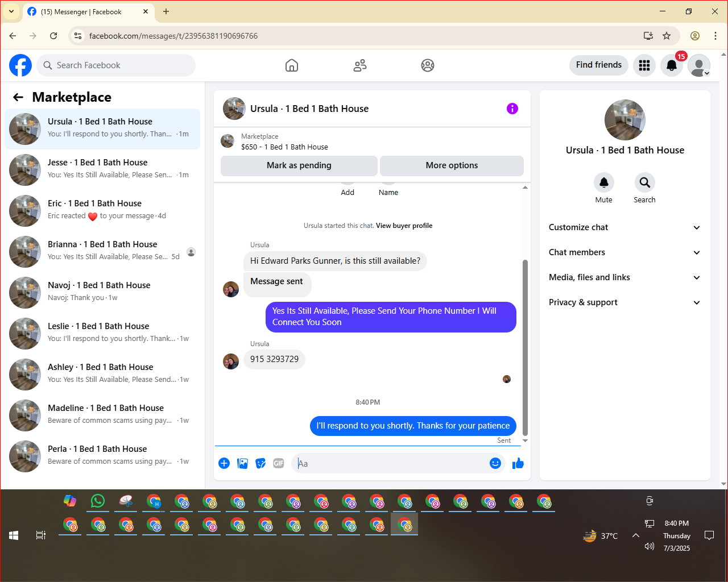Open Perla's conversation
This screenshot has height=582, width=728.
[102, 456]
